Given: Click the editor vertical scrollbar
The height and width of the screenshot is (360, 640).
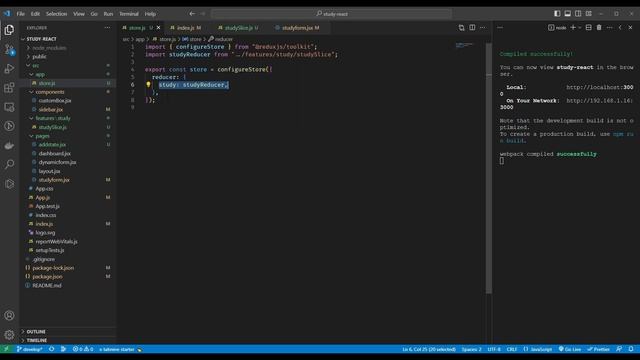Looking at the screenshot, I should pyautogui.click(x=489, y=167).
